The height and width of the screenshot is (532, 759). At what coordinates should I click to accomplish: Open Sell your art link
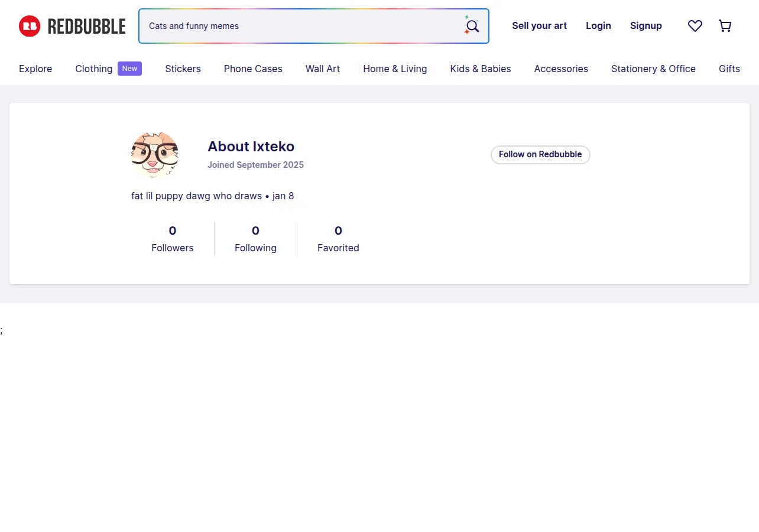click(x=539, y=26)
